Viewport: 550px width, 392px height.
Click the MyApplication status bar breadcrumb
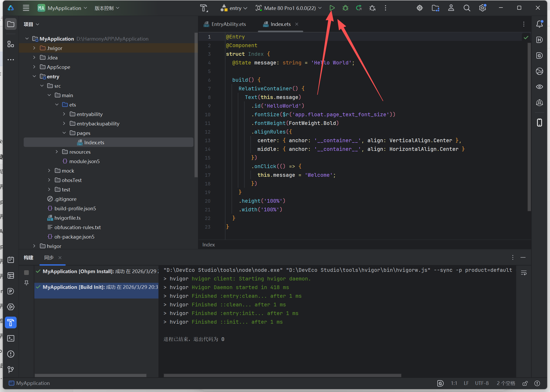33,383
